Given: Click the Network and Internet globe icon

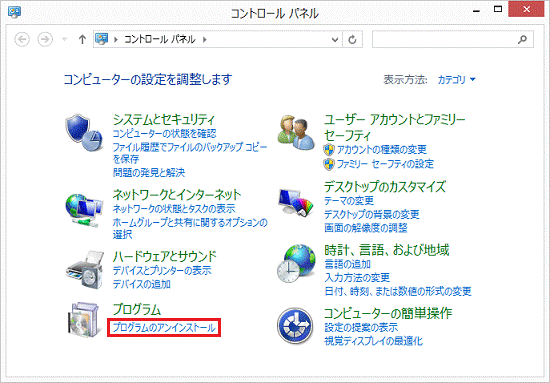Looking at the screenshot, I should coord(84,210).
